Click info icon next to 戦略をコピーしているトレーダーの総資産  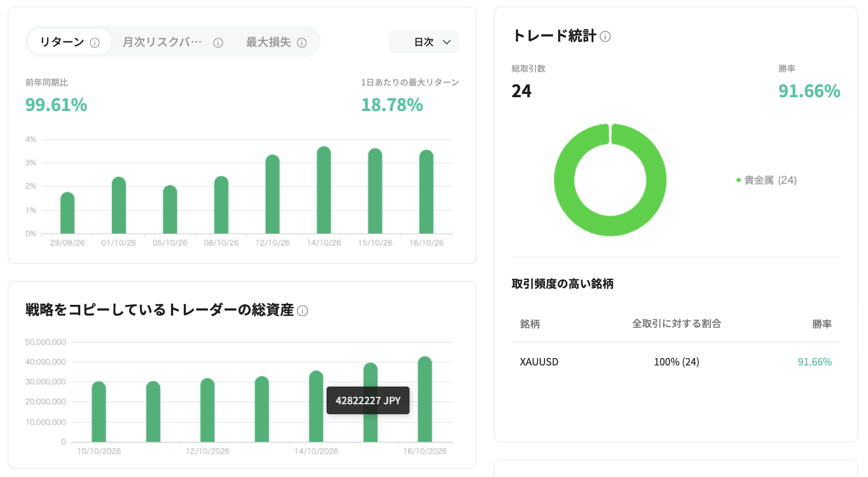[x=302, y=311]
